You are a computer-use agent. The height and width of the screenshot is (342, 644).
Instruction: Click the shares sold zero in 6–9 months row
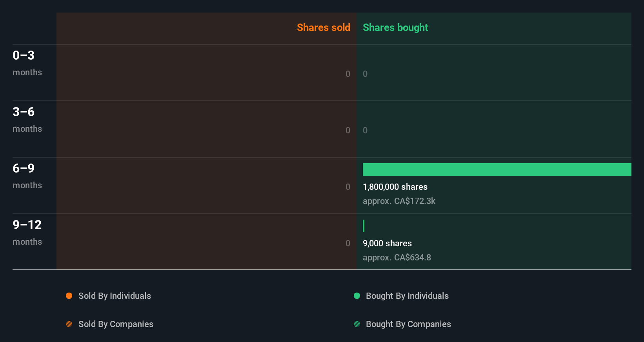[x=348, y=187]
